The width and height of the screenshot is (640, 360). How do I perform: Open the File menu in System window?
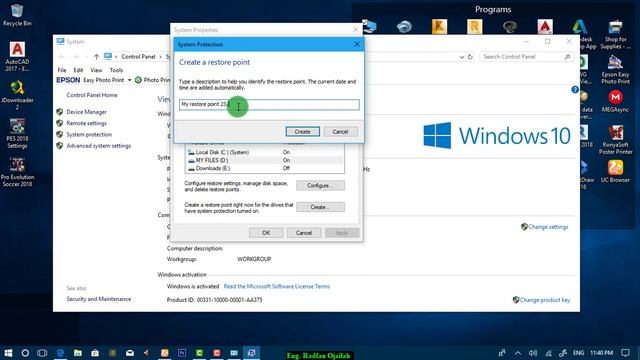point(62,70)
